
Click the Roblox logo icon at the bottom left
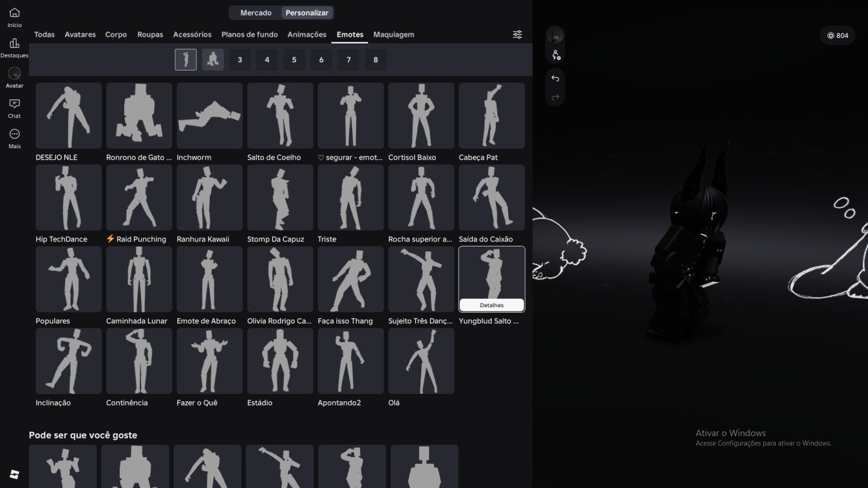tap(14, 474)
